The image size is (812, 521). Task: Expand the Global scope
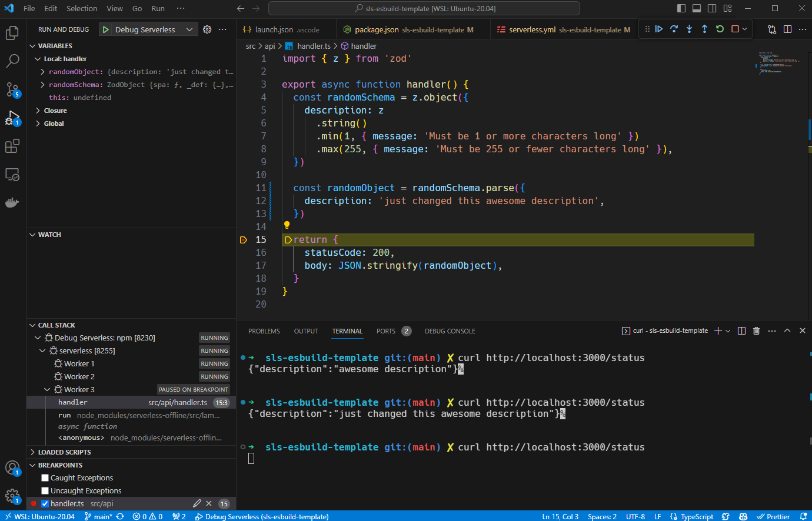point(38,123)
